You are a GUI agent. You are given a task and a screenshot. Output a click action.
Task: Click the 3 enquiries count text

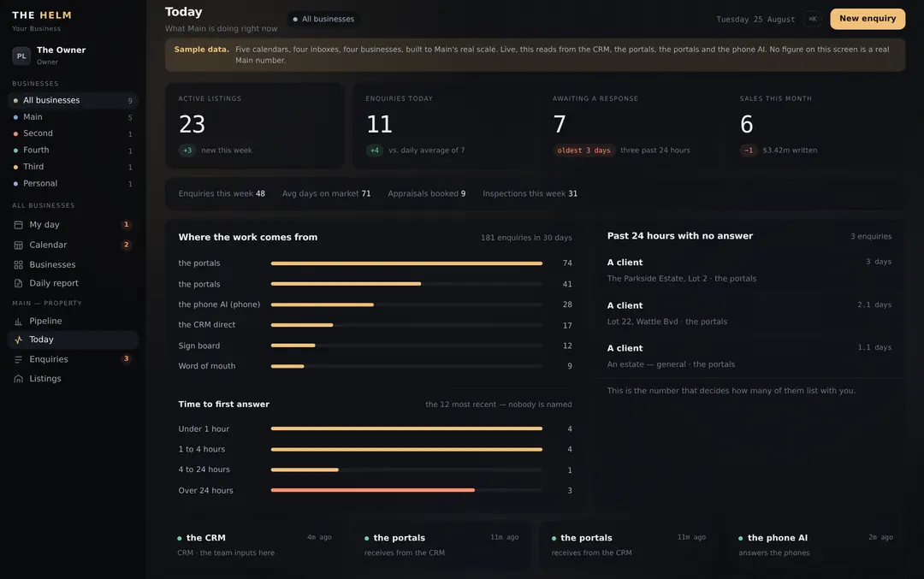click(x=871, y=236)
